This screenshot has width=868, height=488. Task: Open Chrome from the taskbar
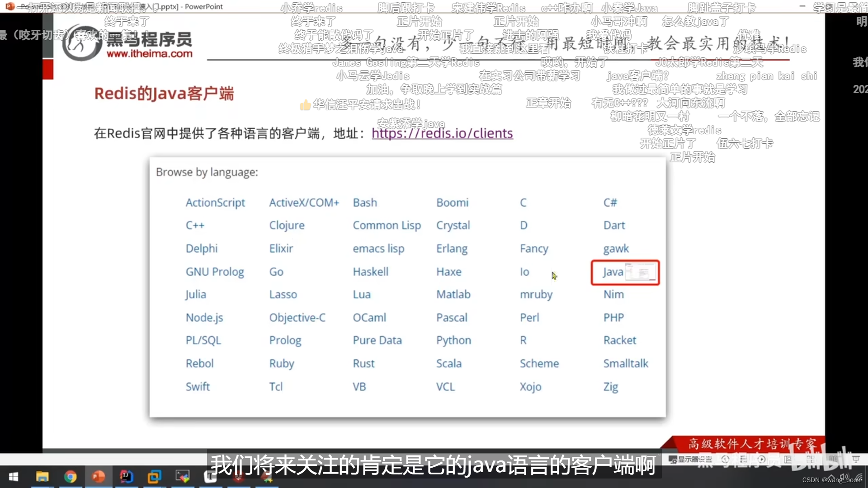tap(70, 477)
